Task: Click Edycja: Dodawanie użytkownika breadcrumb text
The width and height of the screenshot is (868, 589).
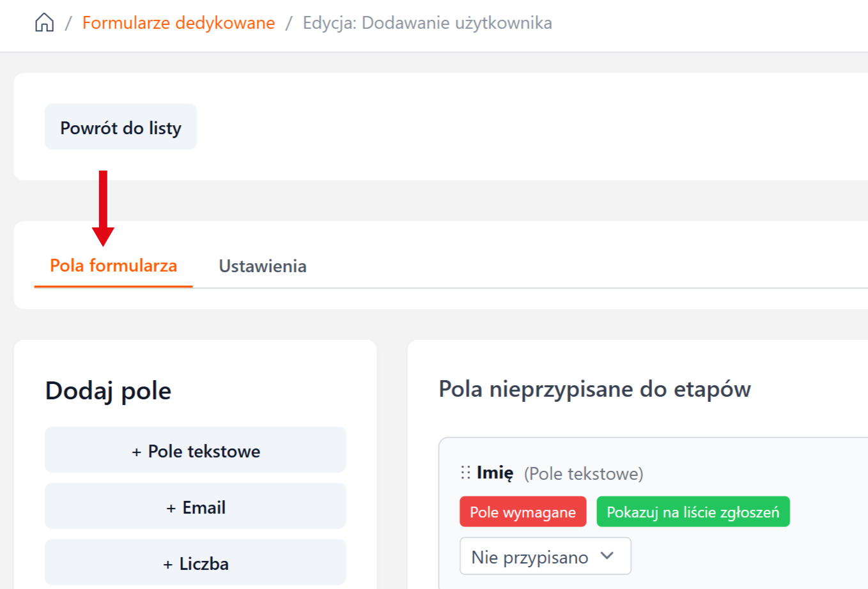Action: [427, 23]
